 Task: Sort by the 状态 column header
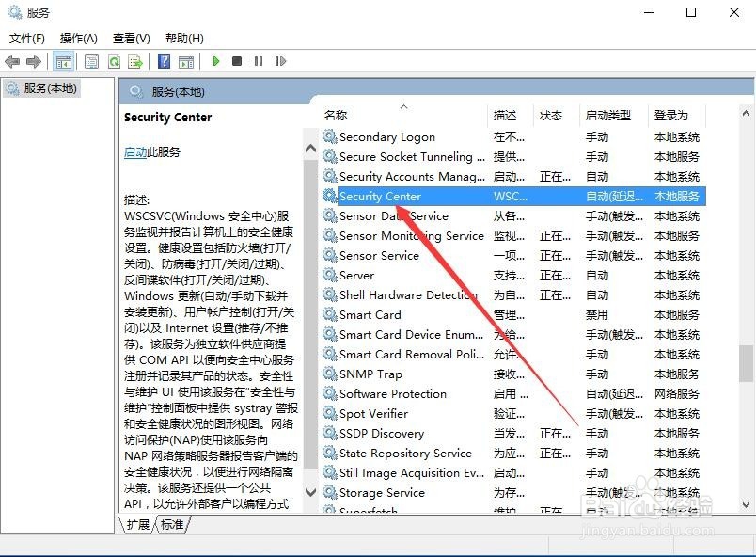[x=557, y=116]
